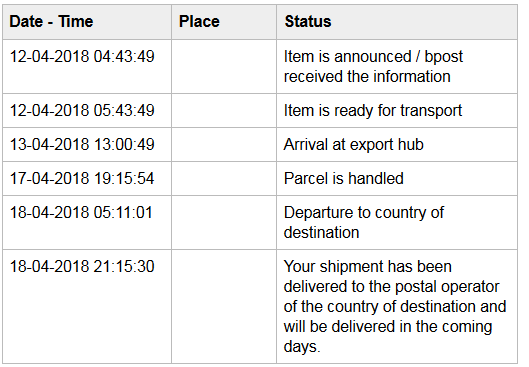
Task: Click the Place column header
Action: coord(224,22)
